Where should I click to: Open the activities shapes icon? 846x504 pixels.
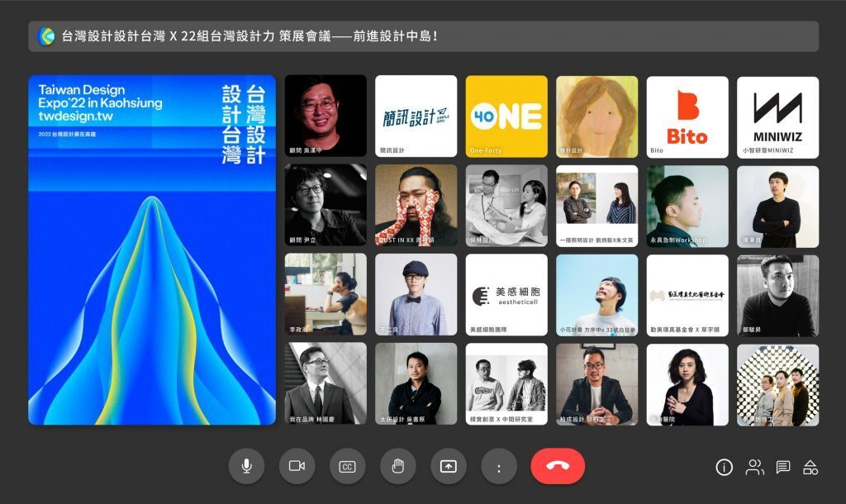[x=810, y=468]
